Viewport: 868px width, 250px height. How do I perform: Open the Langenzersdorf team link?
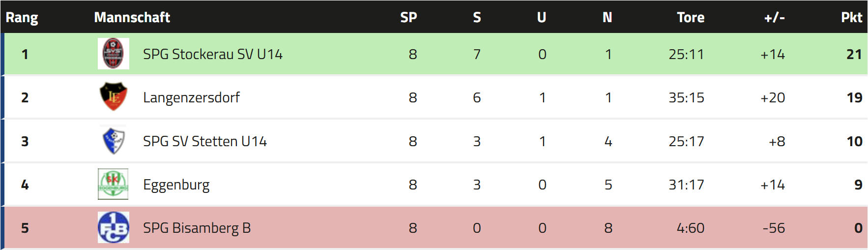[191, 97]
